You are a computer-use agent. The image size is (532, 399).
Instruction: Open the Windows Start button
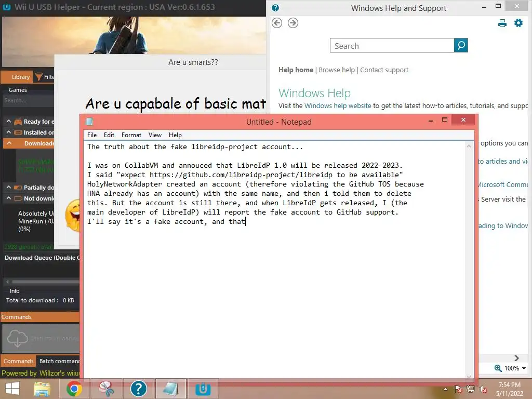(12, 389)
